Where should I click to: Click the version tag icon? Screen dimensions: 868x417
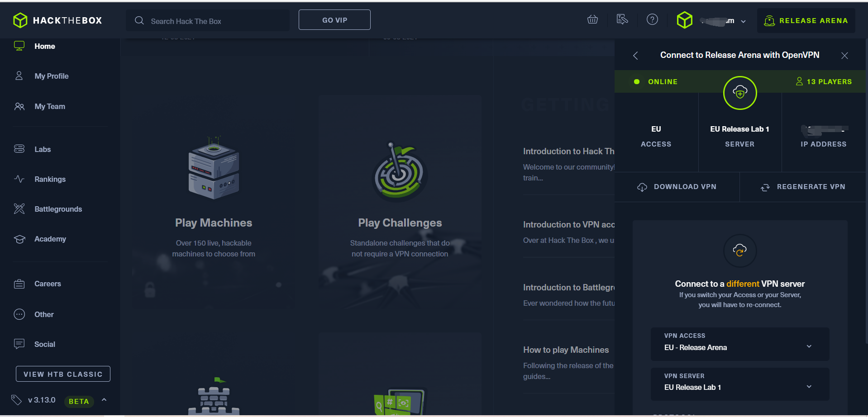tap(16, 400)
